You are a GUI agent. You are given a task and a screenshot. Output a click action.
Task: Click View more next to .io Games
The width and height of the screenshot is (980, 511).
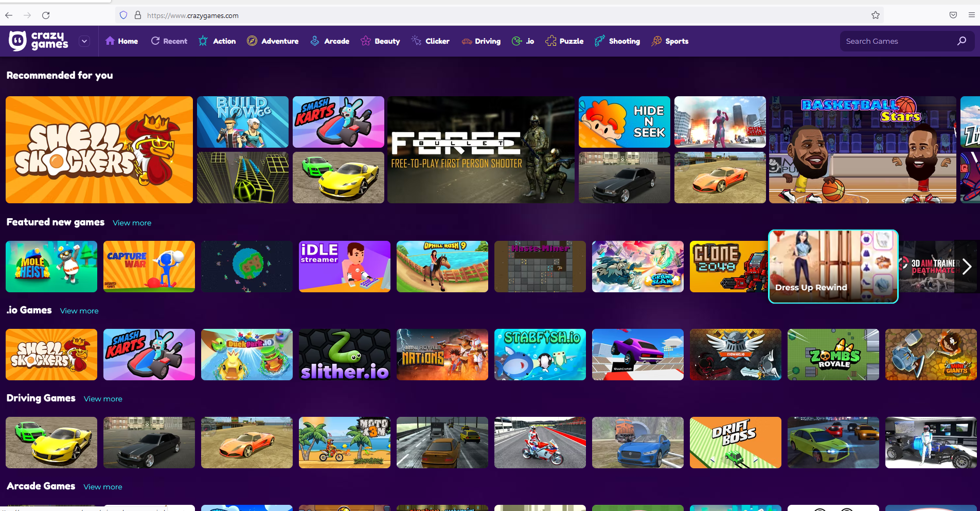79,311
